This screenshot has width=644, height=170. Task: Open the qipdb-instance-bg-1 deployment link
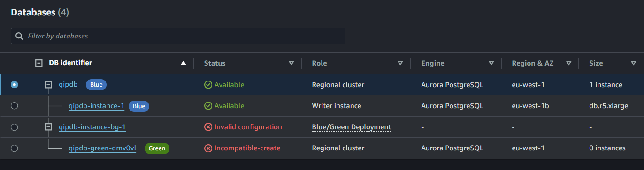coord(92,127)
